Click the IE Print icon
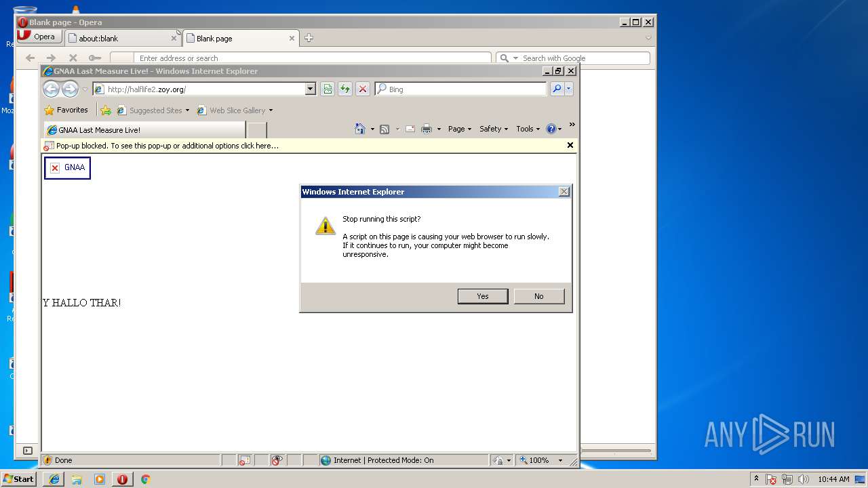The width and height of the screenshot is (868, 488). [x=427, y=129]
